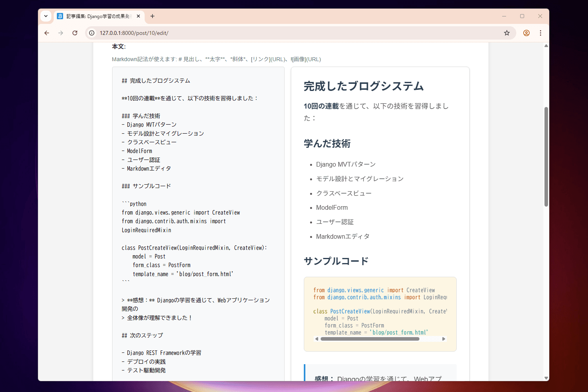The width and height of the screenshot is (588, 392).
Task: Click the サンプルコード preview heading
Action: tap(336, 261)
